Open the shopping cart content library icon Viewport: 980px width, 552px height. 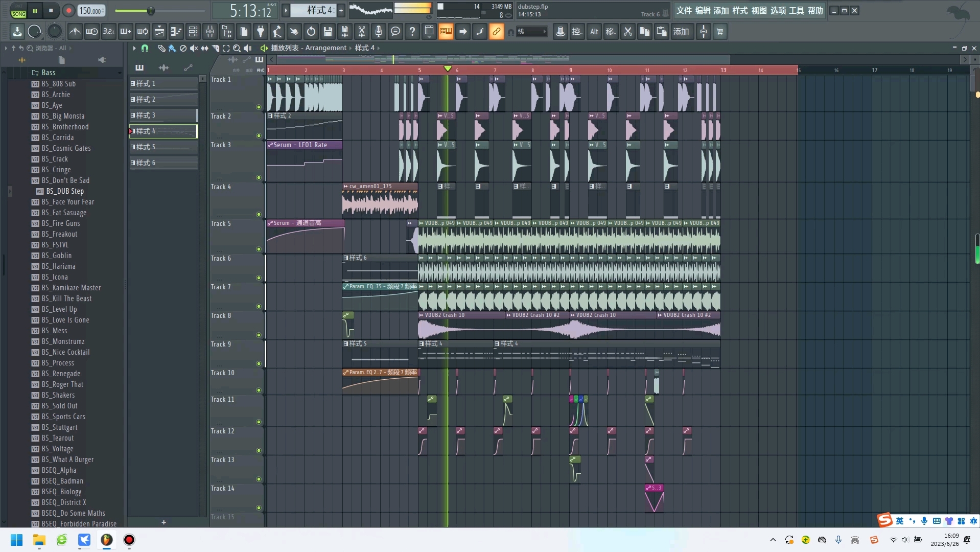(720, 32)
